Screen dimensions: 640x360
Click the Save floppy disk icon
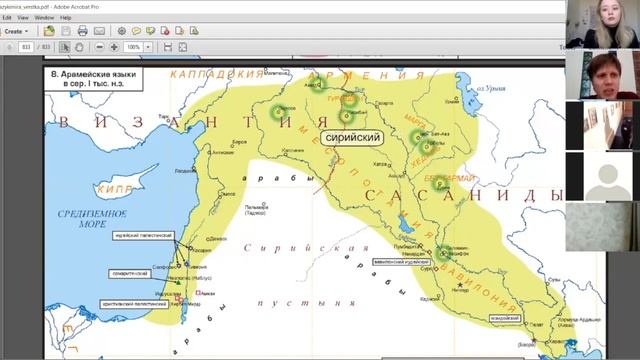[x=66, y=31]
